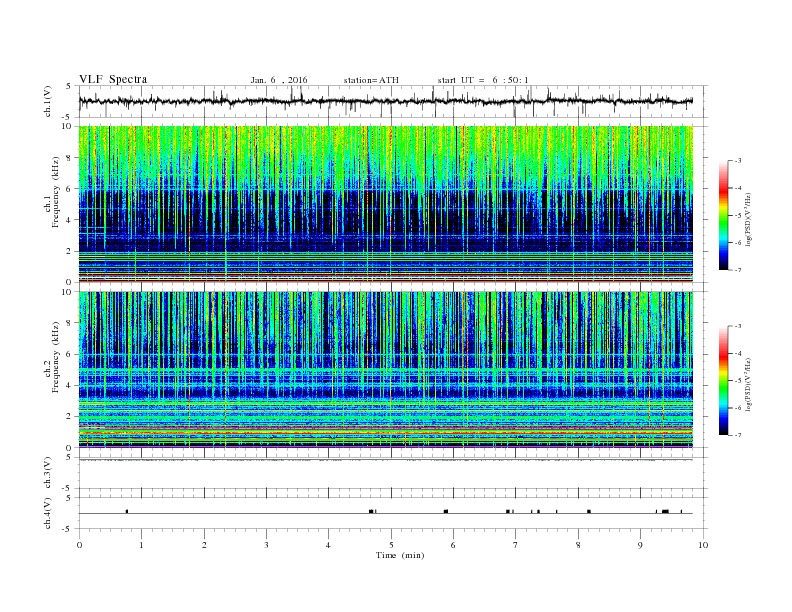
Task: Click the "5" tick on the time axis
Action: (391, 545)
